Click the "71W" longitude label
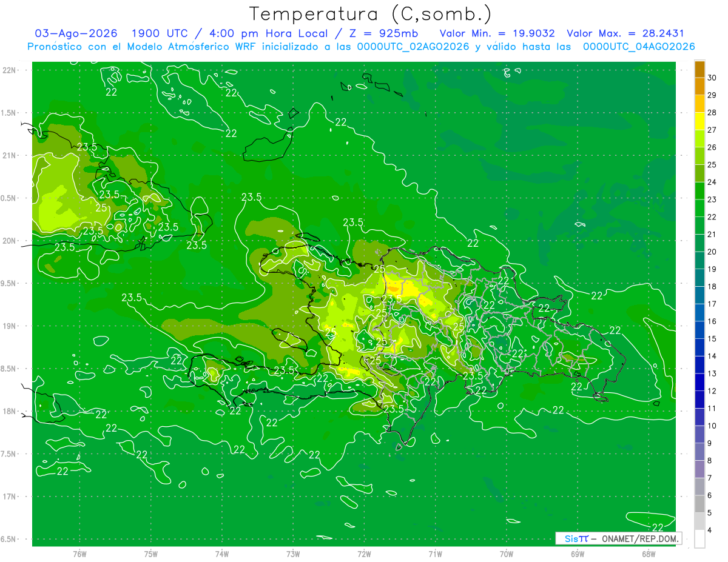Screen dimensions: 728x562 435,554
